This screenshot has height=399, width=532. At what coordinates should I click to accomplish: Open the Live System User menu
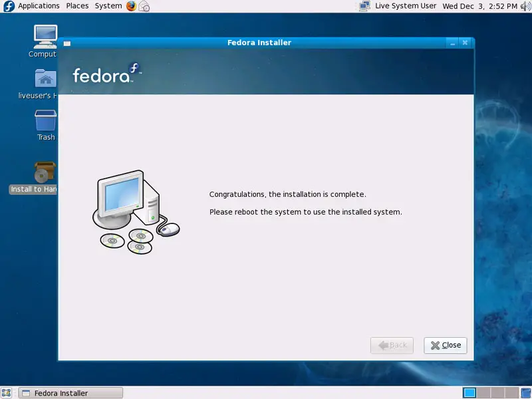click(x=406, y=6)
